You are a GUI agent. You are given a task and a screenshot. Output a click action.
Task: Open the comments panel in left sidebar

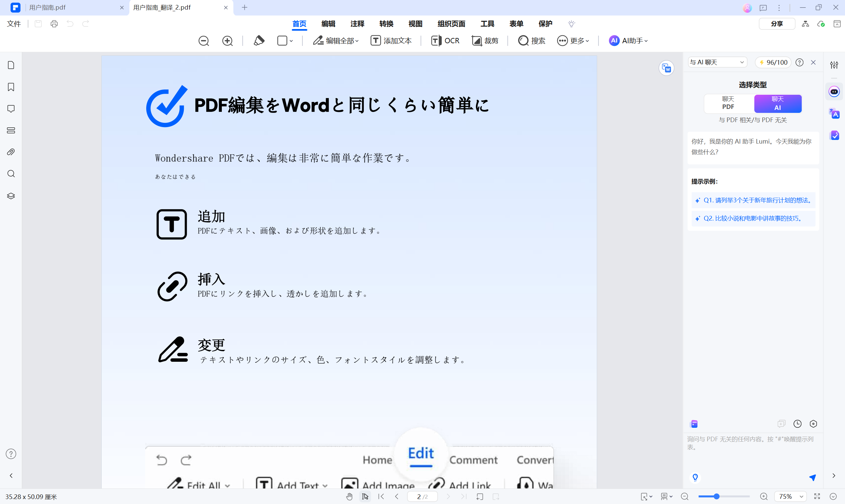[11, 109]
